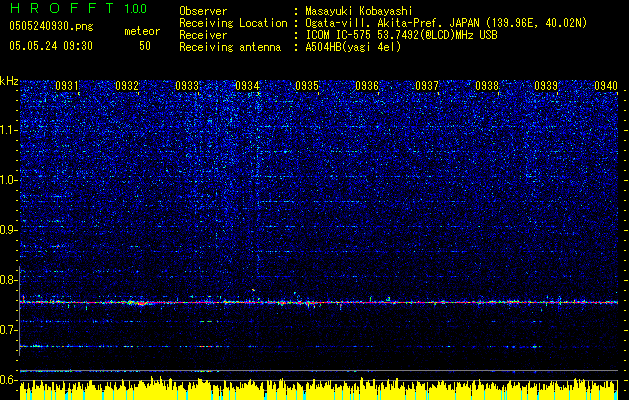Click the 0.6 kHz axis label

[x=8, y=380]
